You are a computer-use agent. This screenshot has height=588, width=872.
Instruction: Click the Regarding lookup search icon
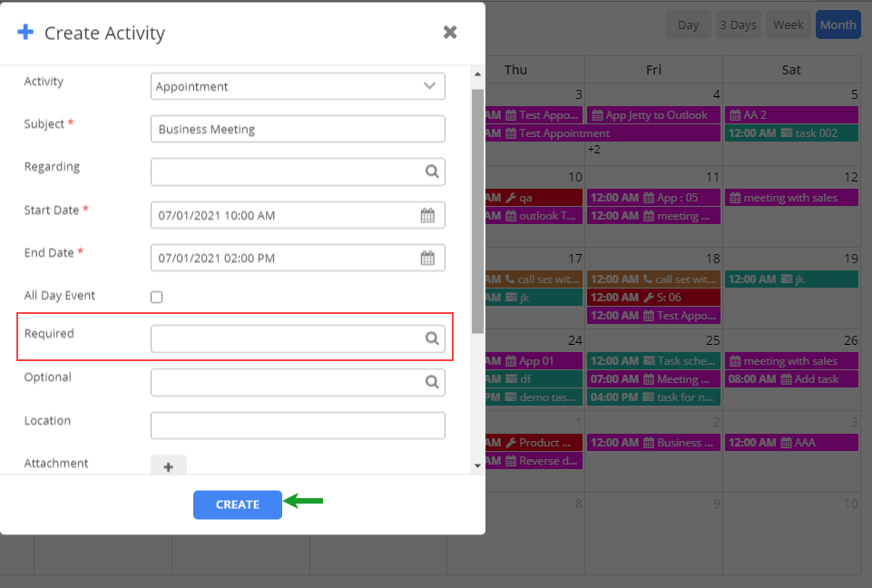coord(432,171)
